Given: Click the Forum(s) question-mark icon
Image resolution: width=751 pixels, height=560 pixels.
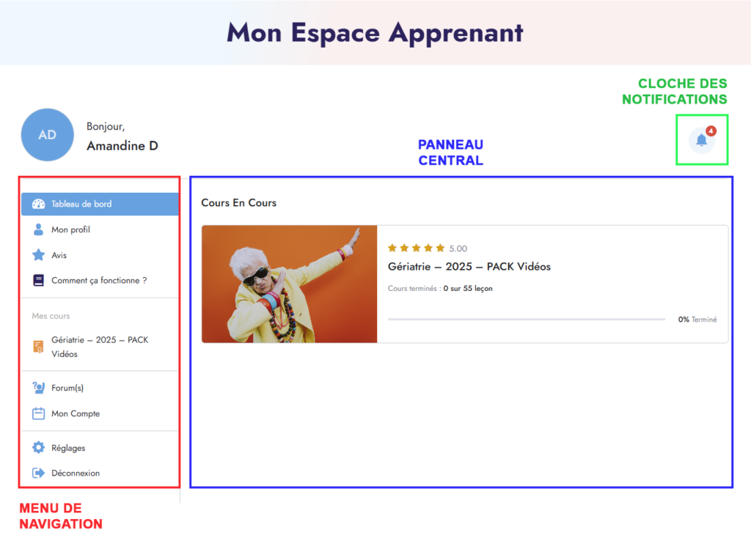Looking at the screenshot, I should [39, 388].
